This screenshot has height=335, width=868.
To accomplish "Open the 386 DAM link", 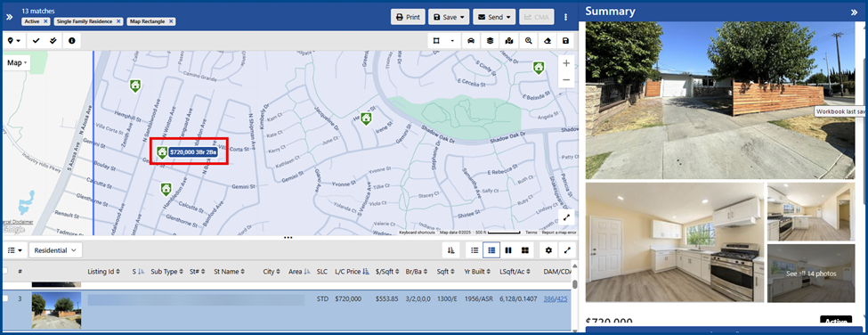I will 548,298.
